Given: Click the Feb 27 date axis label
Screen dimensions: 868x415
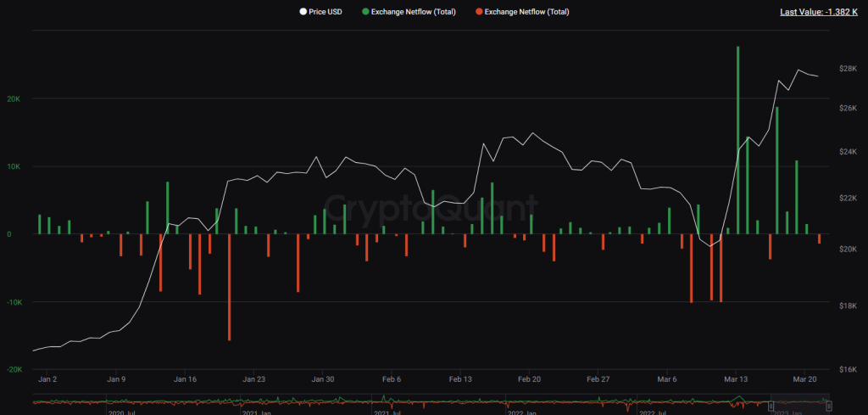Looking at the screenshot, I should pos(598,379).
